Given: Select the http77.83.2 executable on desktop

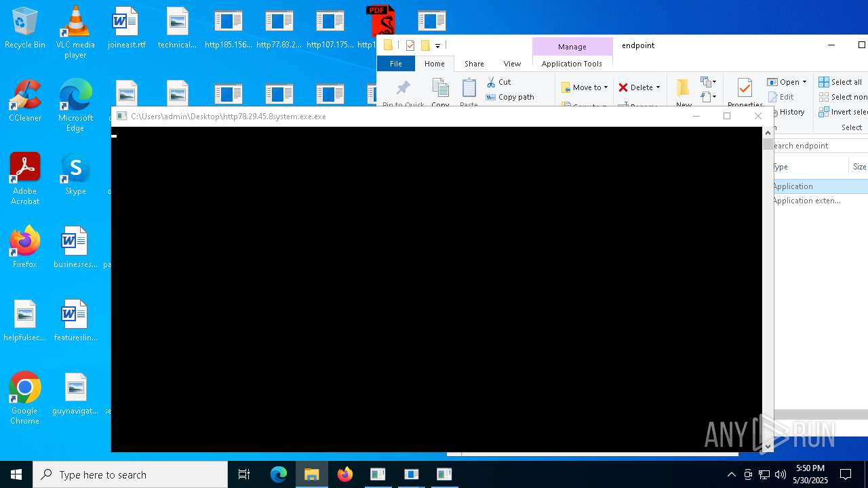Looking at the screenshot, I should (x=279, y=28).
